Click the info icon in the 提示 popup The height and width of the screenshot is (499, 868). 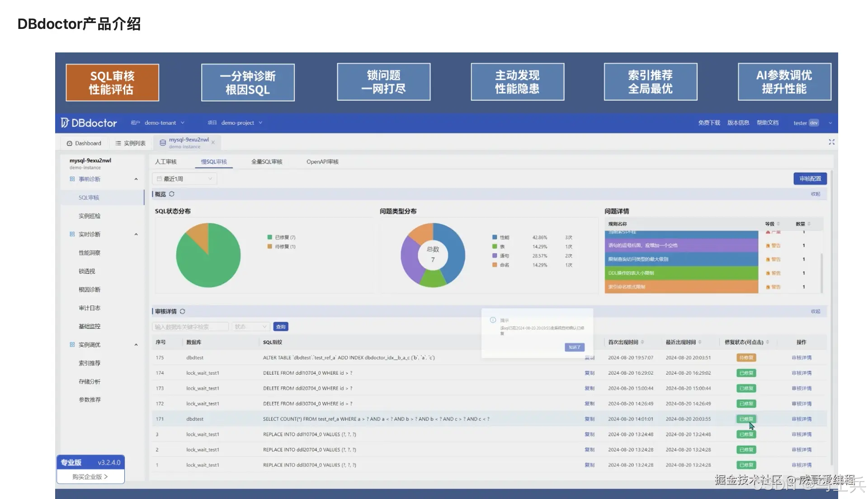[x=493, y=320]
